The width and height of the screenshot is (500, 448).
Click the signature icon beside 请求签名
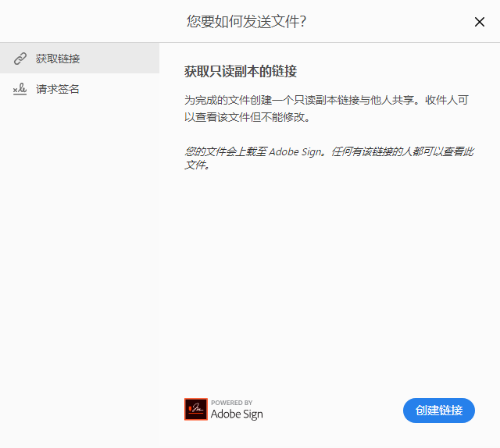point(20,89)
